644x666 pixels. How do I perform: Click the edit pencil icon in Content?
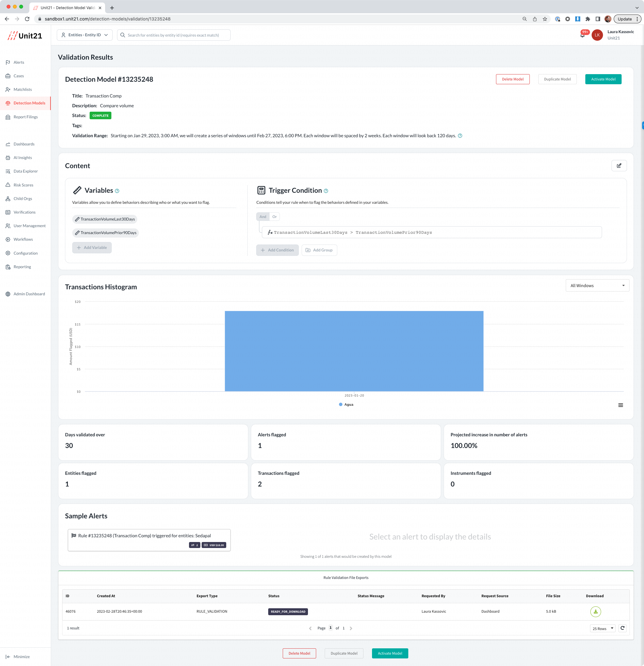619,166
